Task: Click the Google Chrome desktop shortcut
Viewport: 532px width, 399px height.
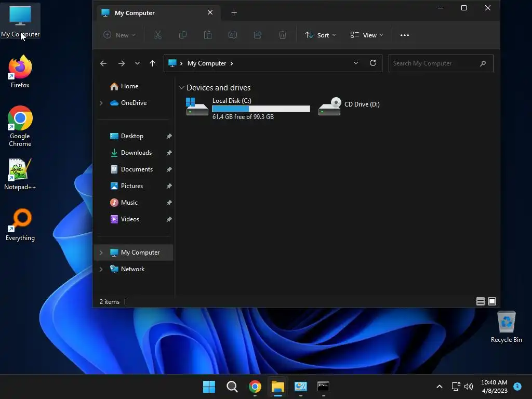Action: (20, 126)
